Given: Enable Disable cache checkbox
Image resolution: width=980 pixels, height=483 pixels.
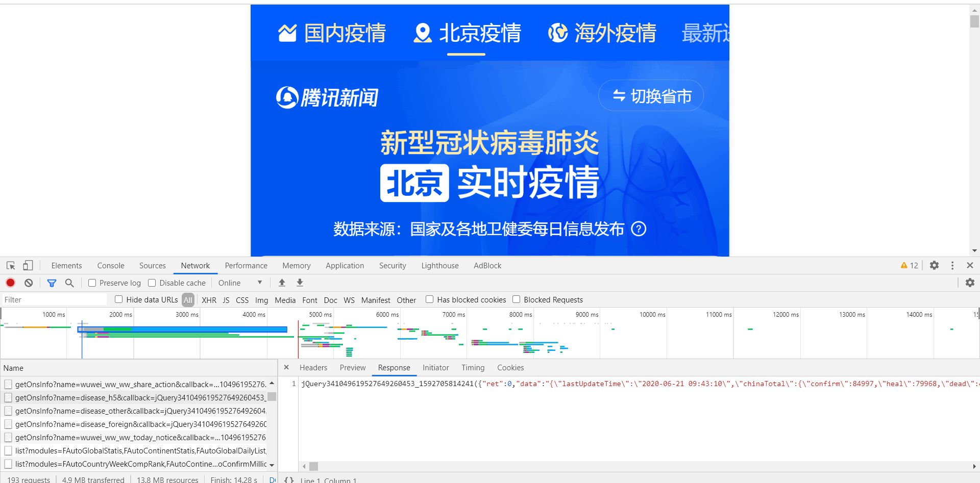Looking at the screenshot, I should tap(152, 283).
